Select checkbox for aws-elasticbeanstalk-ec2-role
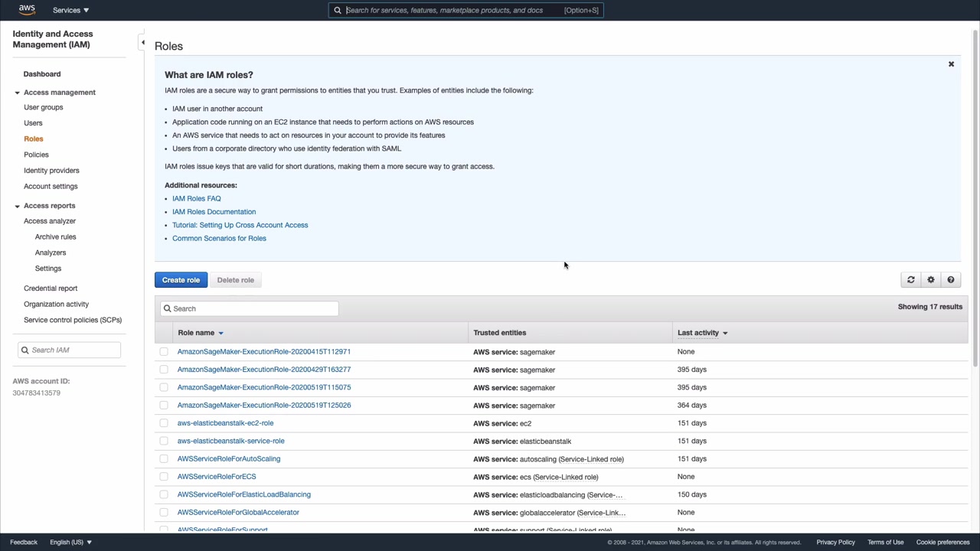980x551 pixels. coord(164,423)
